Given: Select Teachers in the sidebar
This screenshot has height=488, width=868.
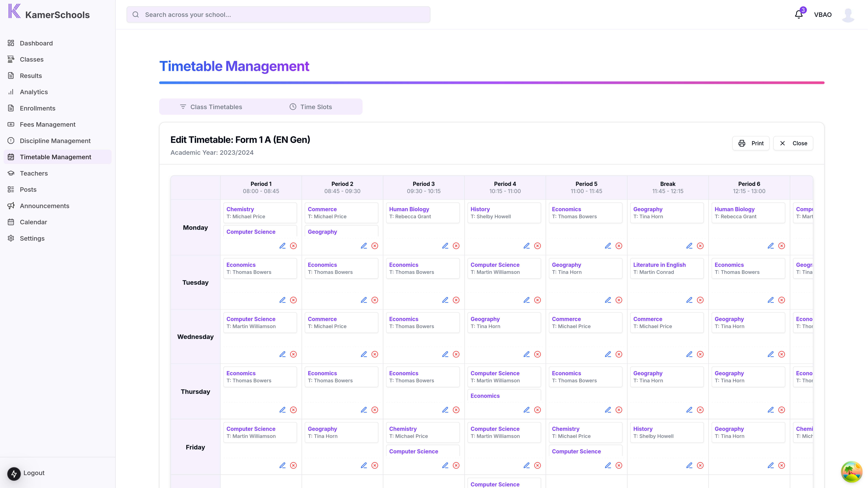Looking at the screenshot, I should [34, 173].
